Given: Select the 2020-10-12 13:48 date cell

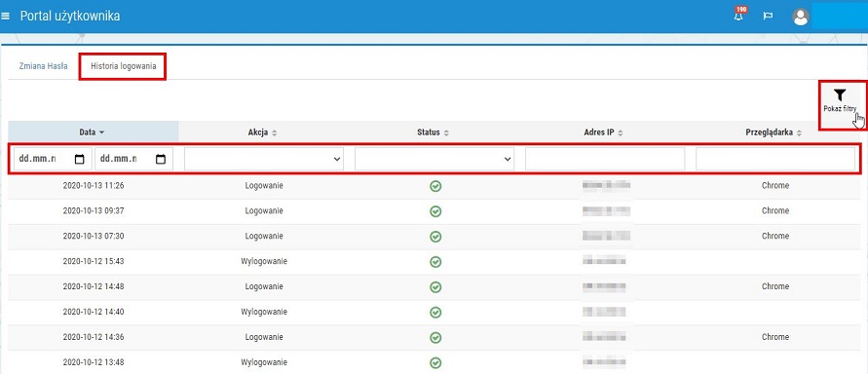Looking at the screenshot, I should (94, 362).
